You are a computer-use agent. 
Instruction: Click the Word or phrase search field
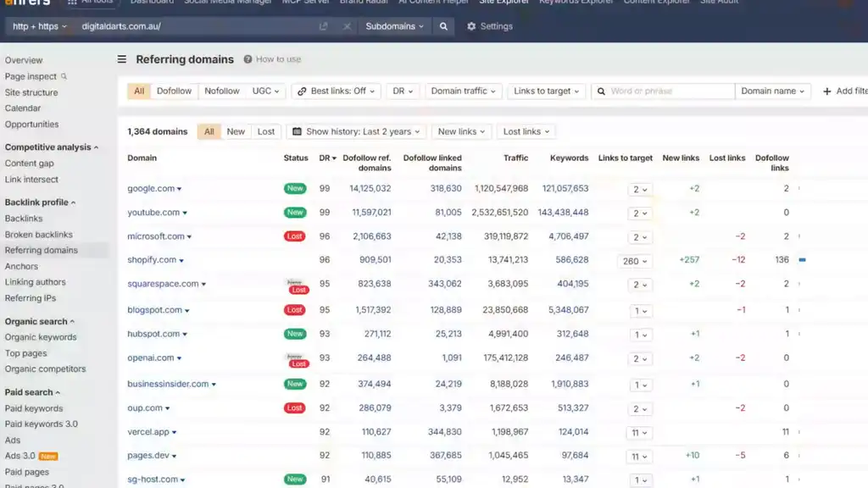[x=663, y=91]
